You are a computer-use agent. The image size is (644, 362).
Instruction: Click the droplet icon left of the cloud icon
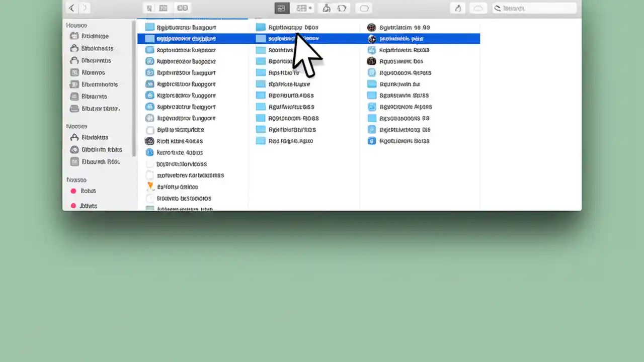pyautogui.click(x=457, y=8)
